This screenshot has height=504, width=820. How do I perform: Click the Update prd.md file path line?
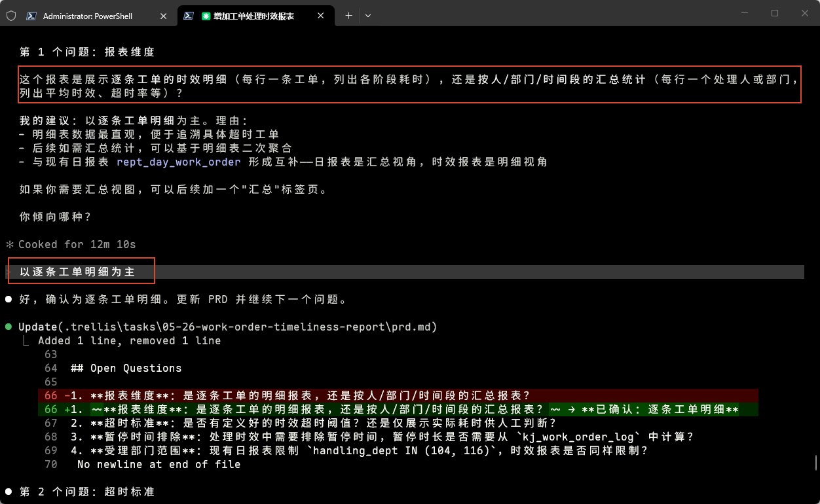(x=228, y=327)
